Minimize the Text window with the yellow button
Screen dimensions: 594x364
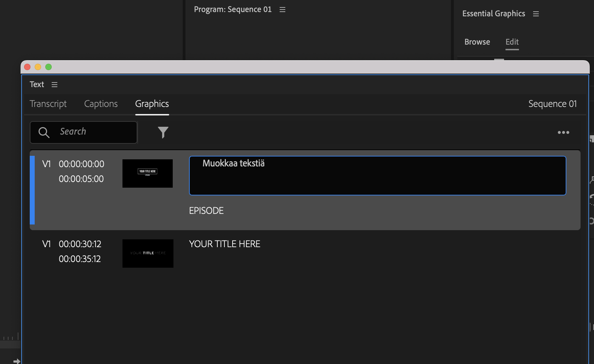pos(38,67)
